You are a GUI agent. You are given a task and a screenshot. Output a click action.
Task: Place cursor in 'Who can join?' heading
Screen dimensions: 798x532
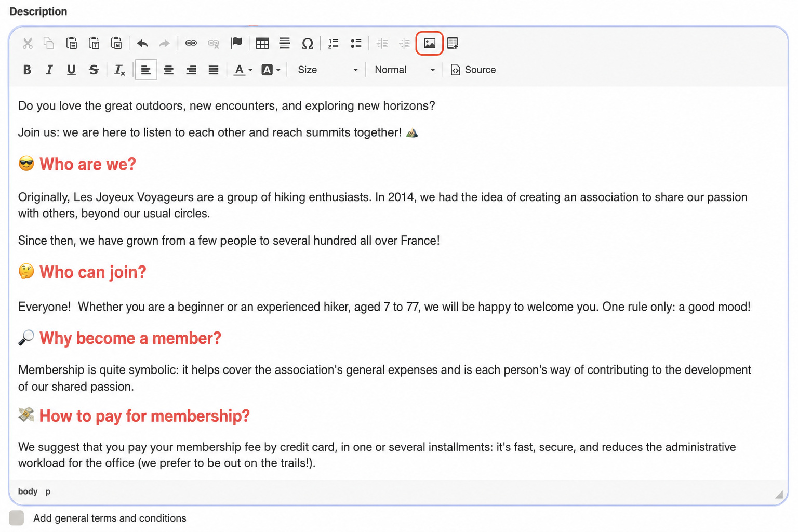[x=93, y=272]
